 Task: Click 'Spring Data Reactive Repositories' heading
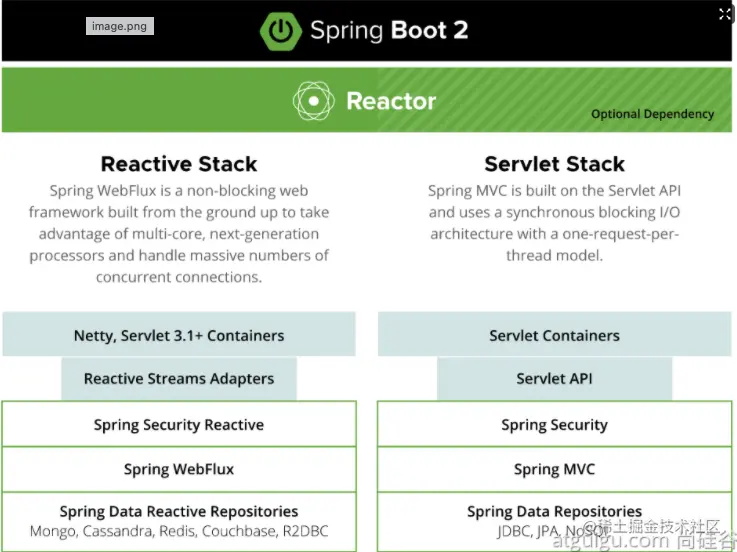point(179,511)
